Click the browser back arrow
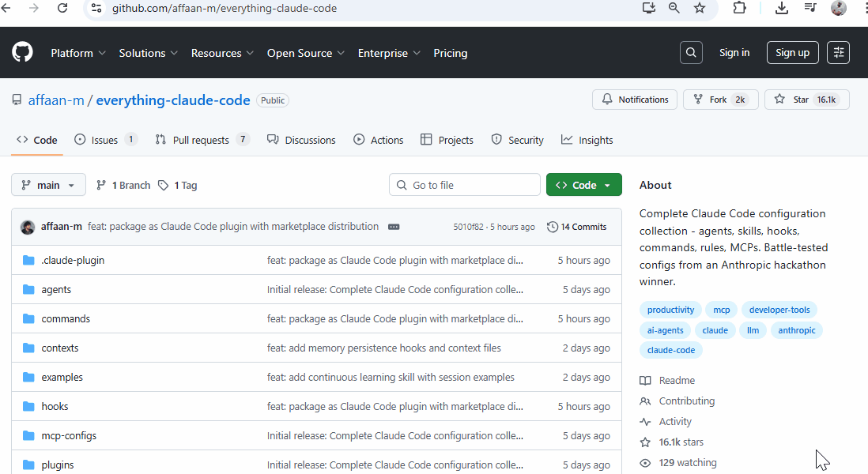 pos(6,8)
